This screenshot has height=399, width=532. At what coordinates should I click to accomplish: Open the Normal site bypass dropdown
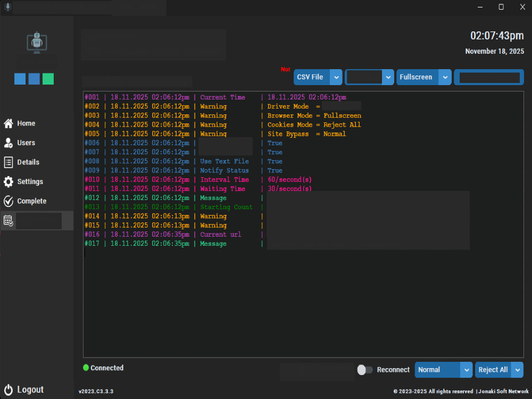tap(444, 370)
